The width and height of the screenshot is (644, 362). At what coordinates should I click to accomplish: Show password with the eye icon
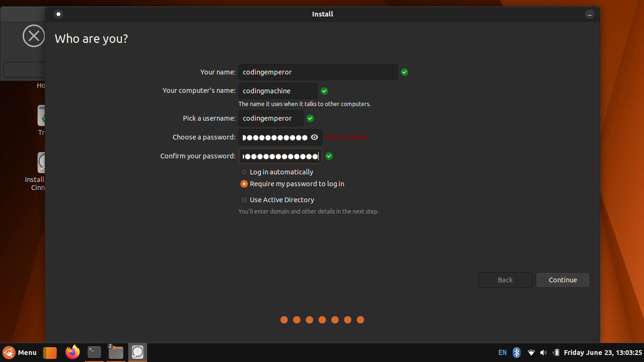click(x=315, y=137)
